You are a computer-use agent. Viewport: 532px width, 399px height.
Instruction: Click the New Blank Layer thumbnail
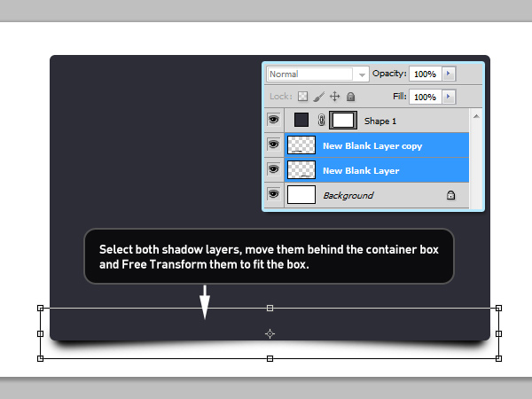pyautogui.click(x=301, y=169)
